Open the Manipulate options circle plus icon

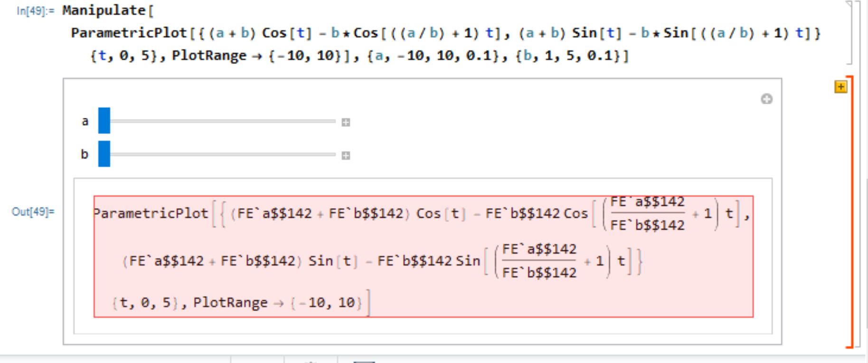[x=766, y=99]
